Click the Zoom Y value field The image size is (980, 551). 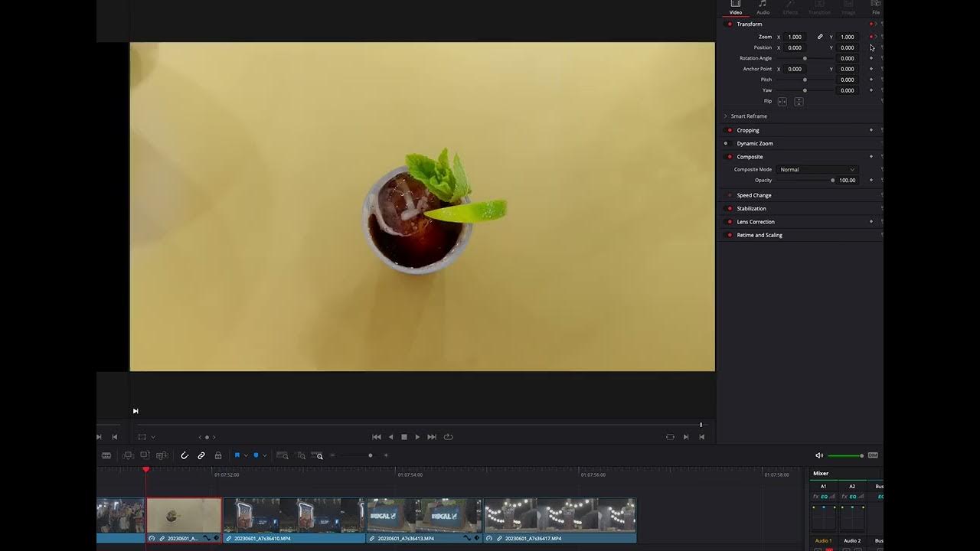[848, 37]
